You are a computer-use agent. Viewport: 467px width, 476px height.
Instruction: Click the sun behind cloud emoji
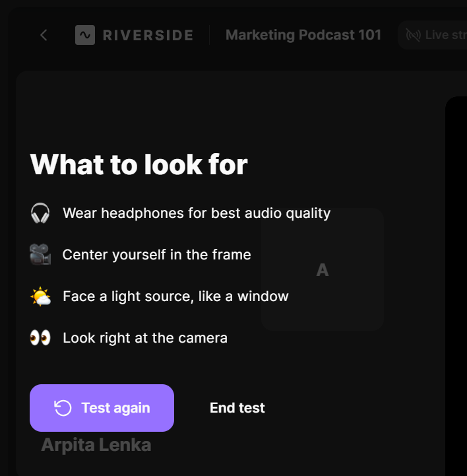coord(41,296)
